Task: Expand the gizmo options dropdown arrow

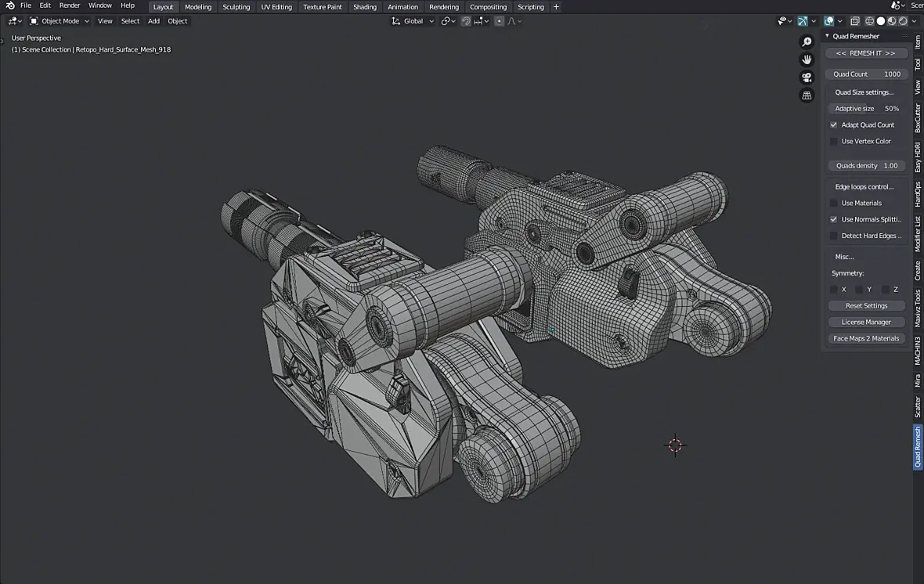Action: tap(814, 21)
